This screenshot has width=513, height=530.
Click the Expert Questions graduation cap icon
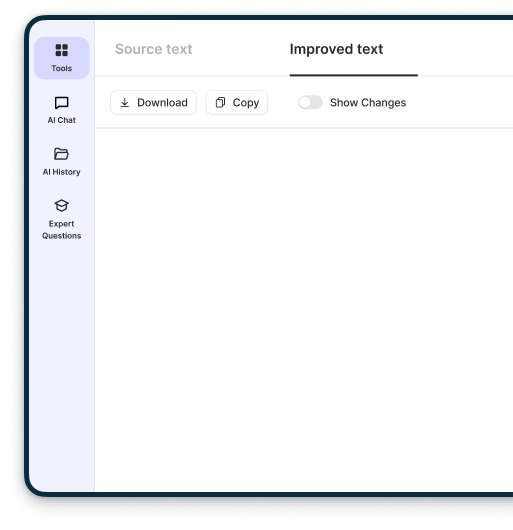coord(62,206)
